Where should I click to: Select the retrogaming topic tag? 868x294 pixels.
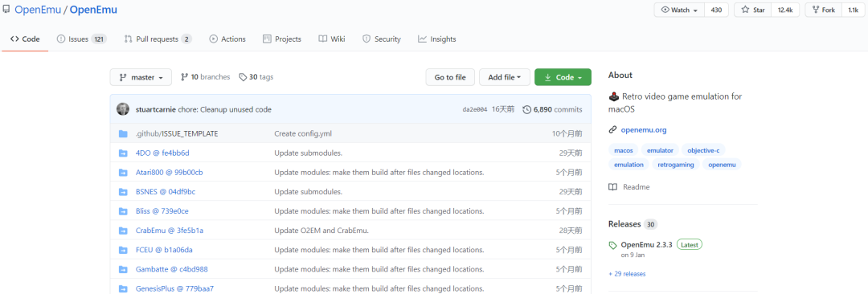click(x=675, y=165)
